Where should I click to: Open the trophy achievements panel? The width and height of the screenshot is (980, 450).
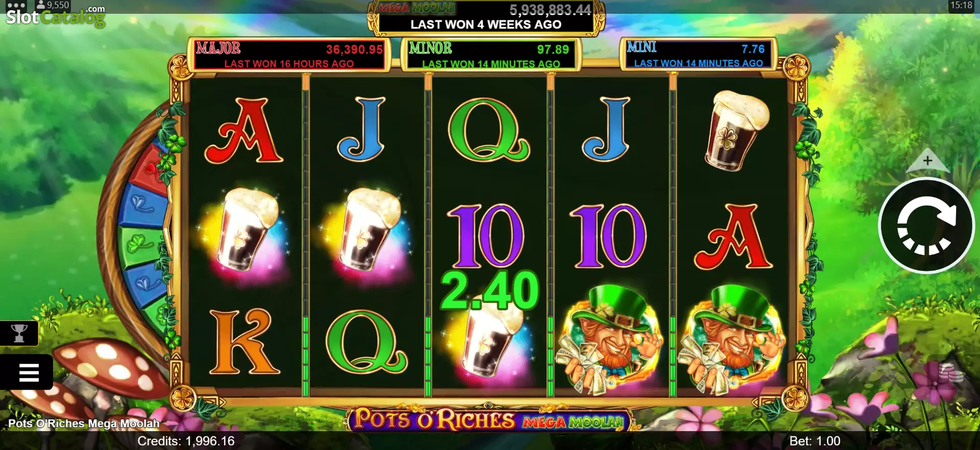[x=19, y=333]
